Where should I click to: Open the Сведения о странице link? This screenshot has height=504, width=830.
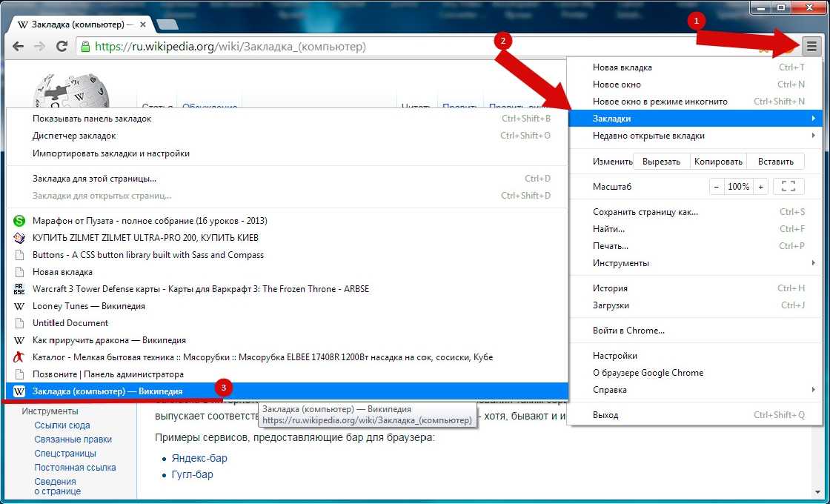58,486
